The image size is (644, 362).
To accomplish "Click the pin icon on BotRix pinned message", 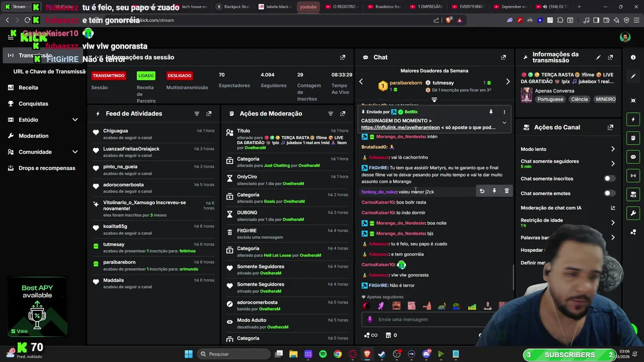I will (x=491, y=112).
